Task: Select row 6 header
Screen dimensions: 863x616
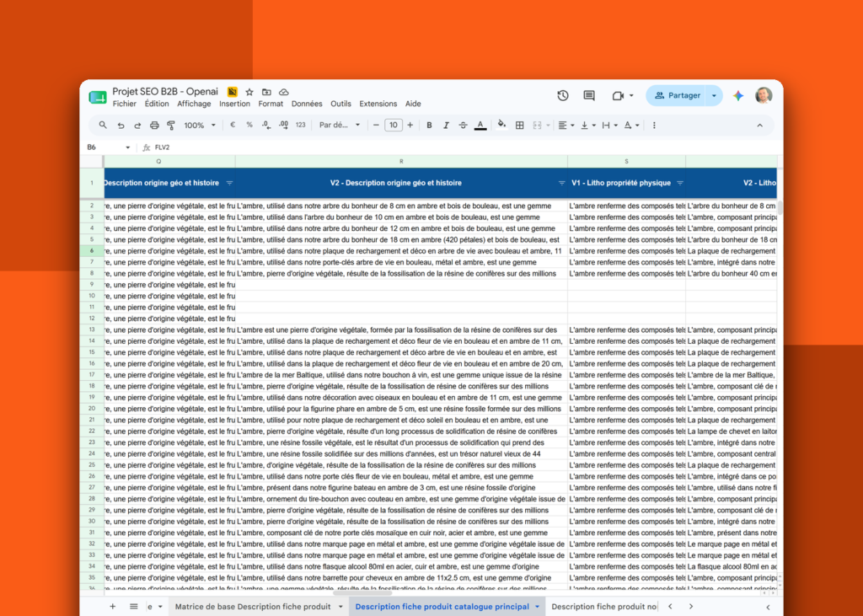Action: coord(92,250)
